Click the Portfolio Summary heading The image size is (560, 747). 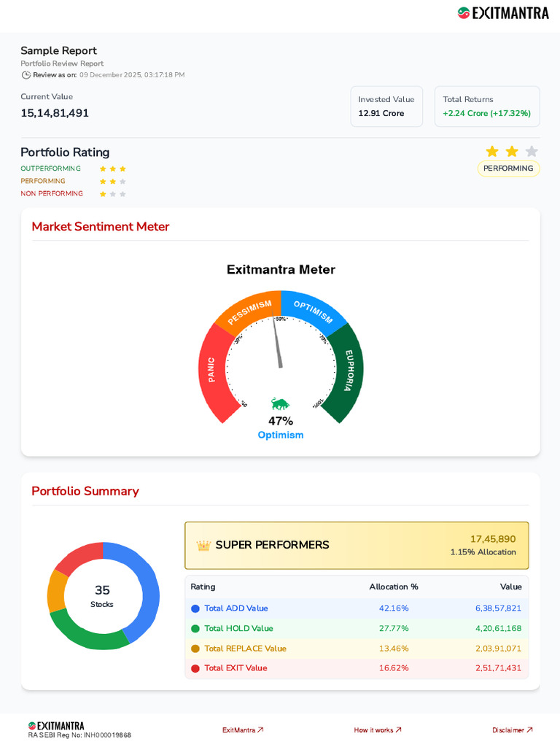[x=85, y=491]
